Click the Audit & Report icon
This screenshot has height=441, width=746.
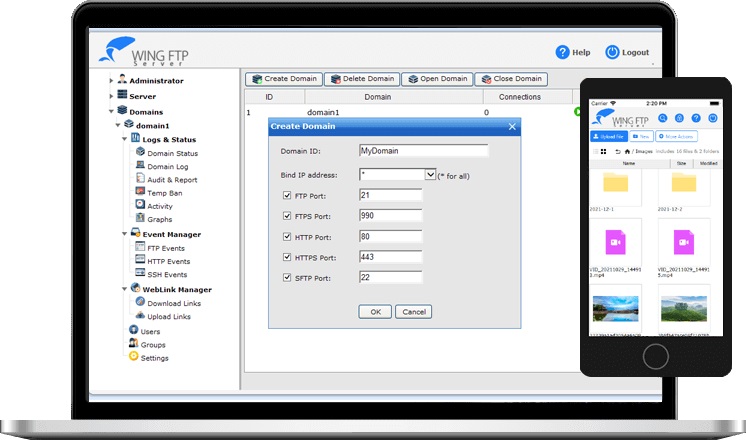[140, 178]
